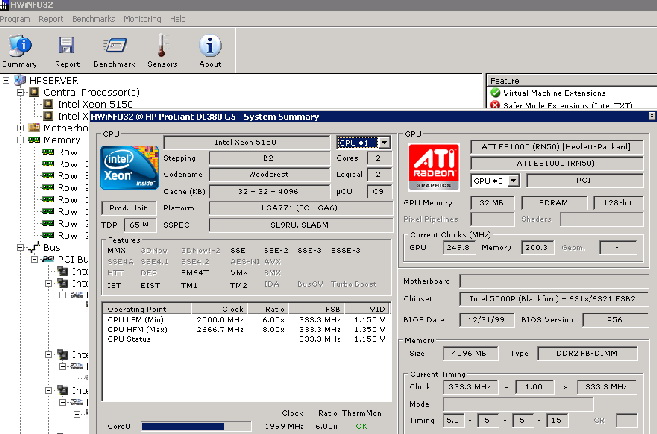Viewport: 657px width, 434px height.
Task: Open the Monitoring menu
Action: tap(142, 19)
